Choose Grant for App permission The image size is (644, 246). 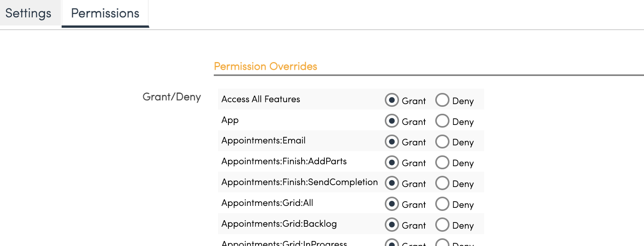click(392, 121)
